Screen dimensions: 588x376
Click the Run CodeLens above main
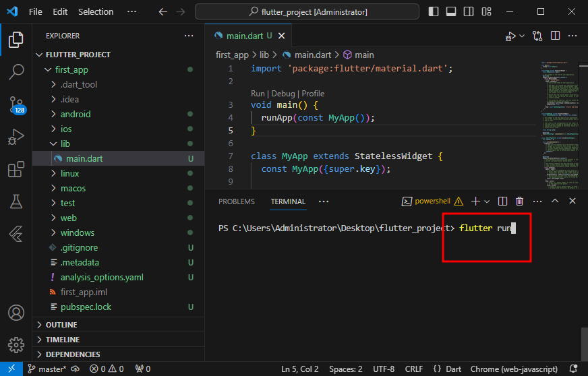click(x=258, y=94)
